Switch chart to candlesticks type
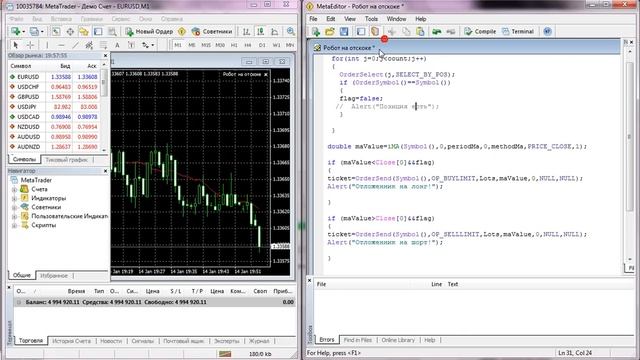The image size is (640, 360). 260,31
